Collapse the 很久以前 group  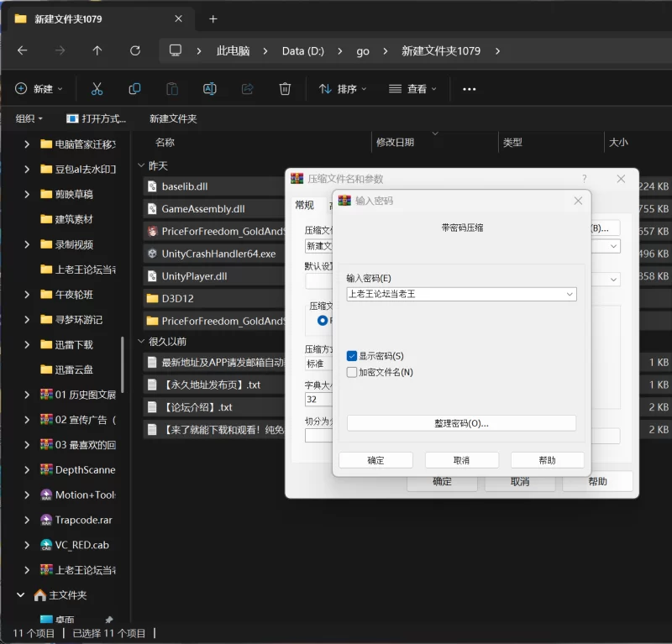pos(141,341)
